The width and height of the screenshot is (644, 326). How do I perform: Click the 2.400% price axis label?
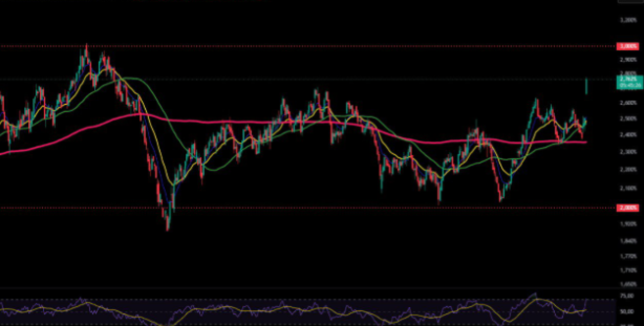[628, 135]
